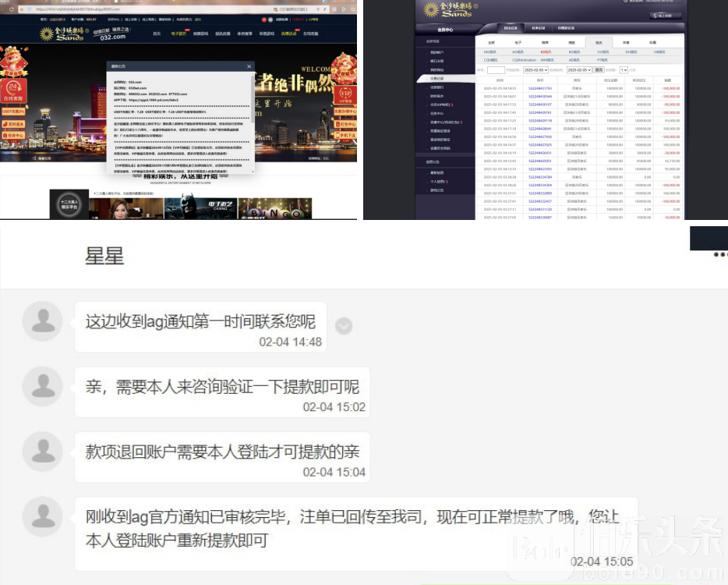Click the Batman slot game thumbnail
This screenshot has height=585, width=728.
184,207
